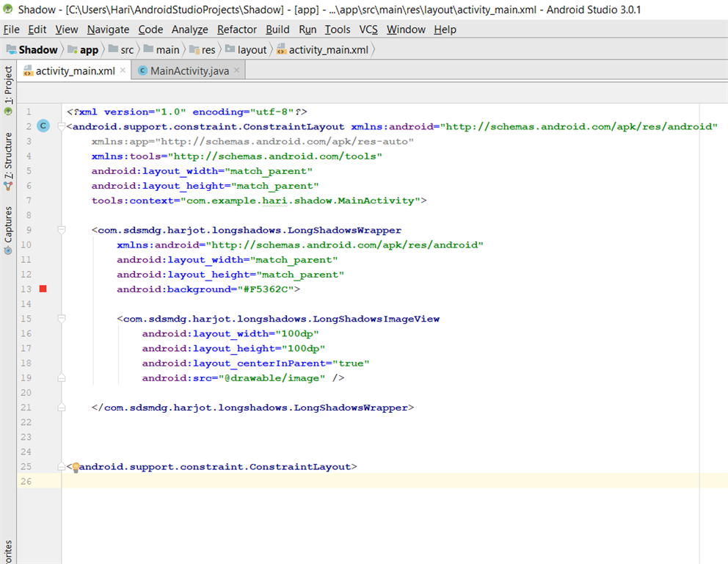Click the LongShadowsImageView tag name on line 15
The height and width of the screenshot is (564, 728).
281,319
